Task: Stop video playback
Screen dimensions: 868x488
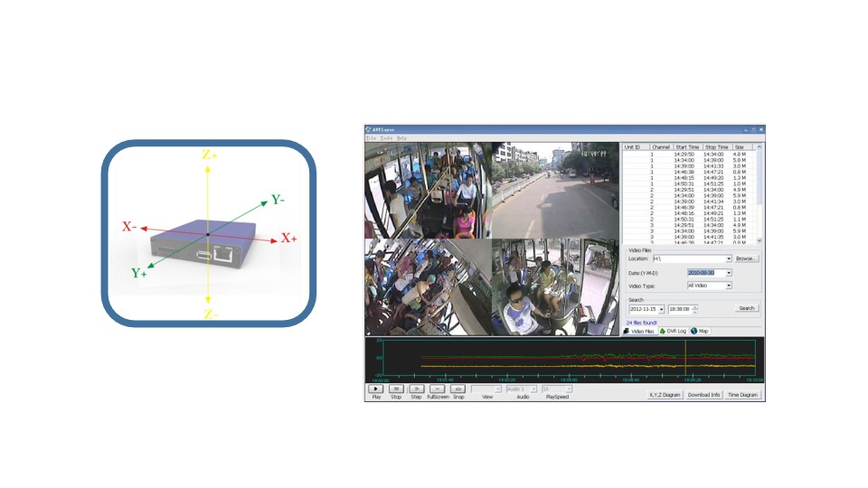Action: click(x=396, y=389)
